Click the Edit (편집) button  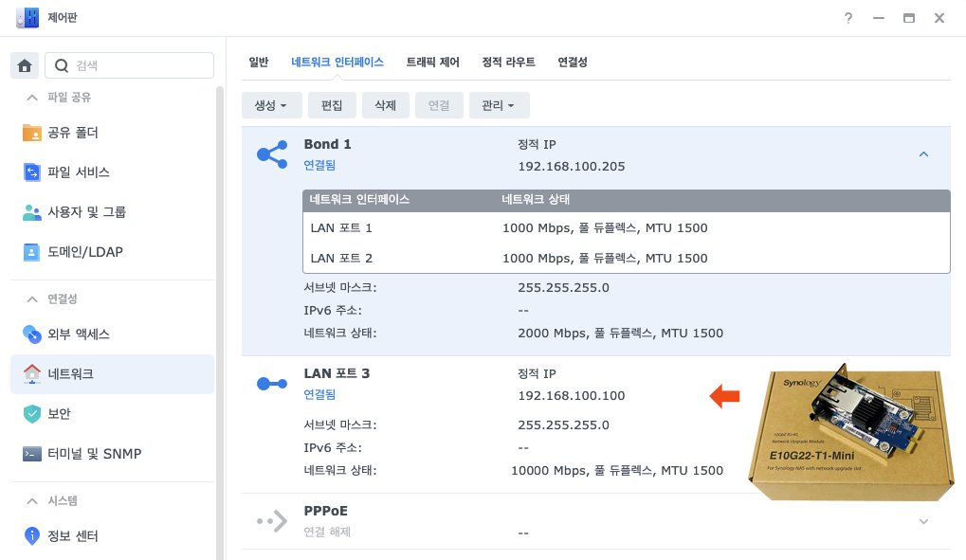(x=332, y=105)
